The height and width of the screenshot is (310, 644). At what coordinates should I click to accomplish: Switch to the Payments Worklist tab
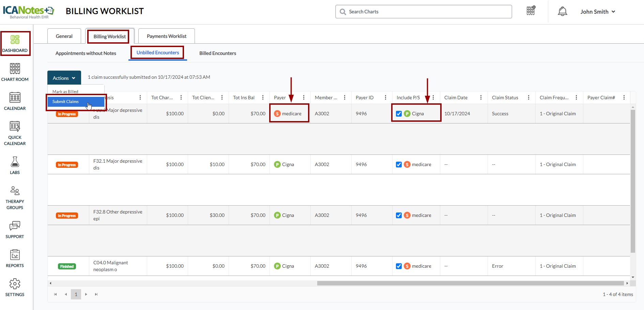coord(166,36)
